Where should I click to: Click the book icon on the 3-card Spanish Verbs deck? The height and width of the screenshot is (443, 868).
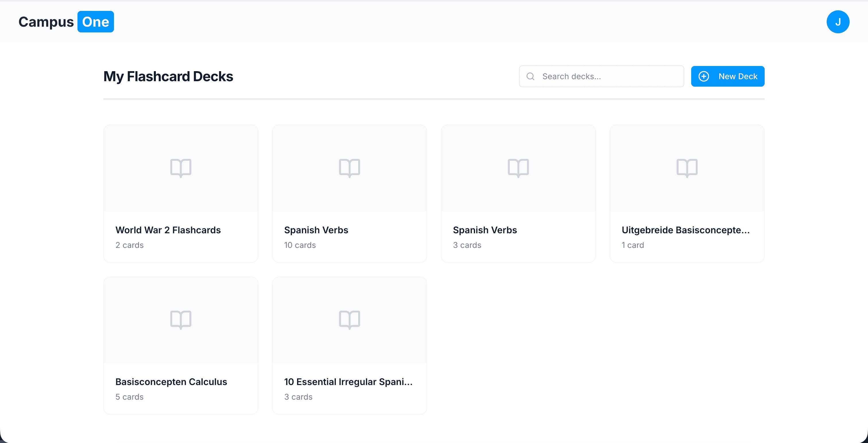point(518,168)
